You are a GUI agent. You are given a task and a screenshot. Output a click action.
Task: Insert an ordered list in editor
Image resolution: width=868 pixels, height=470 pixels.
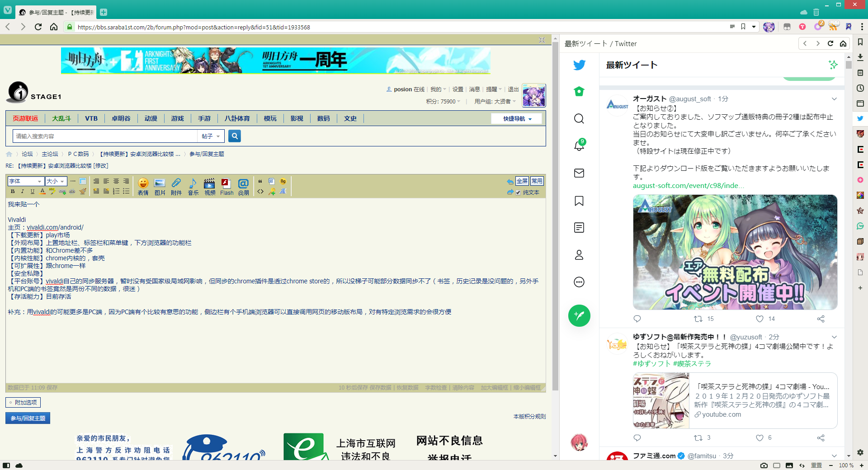coord(116,192)
